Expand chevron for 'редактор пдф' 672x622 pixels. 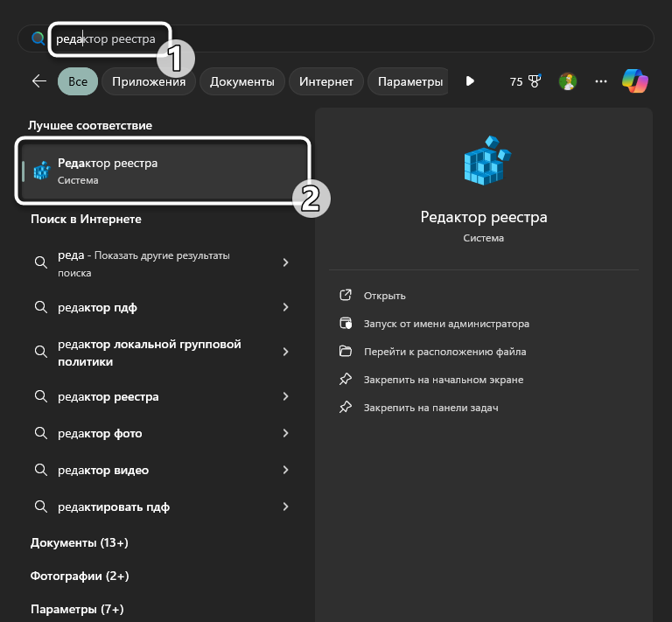click(x=285, y=307)
